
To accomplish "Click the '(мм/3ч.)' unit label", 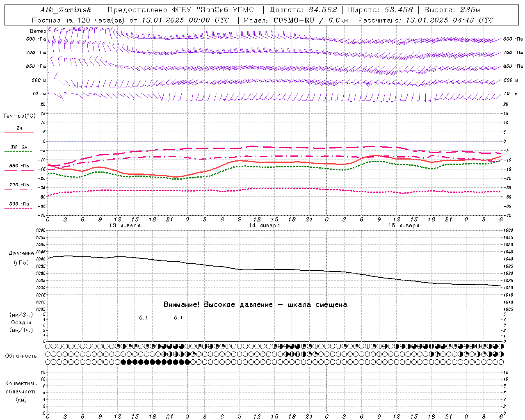I will (21, 315).
